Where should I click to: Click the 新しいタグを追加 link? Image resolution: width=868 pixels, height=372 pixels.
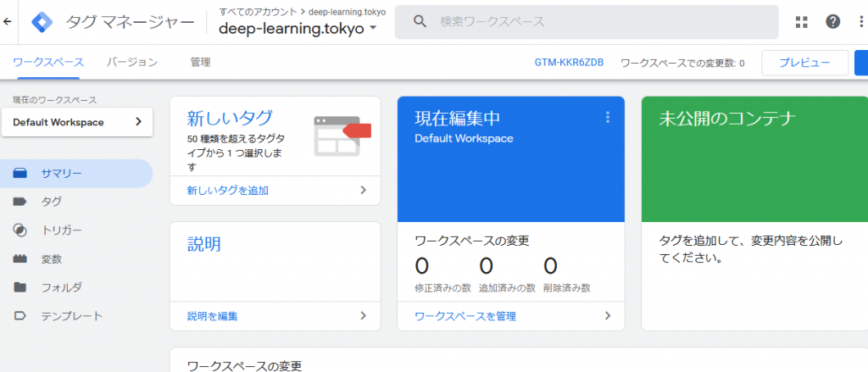228,190
